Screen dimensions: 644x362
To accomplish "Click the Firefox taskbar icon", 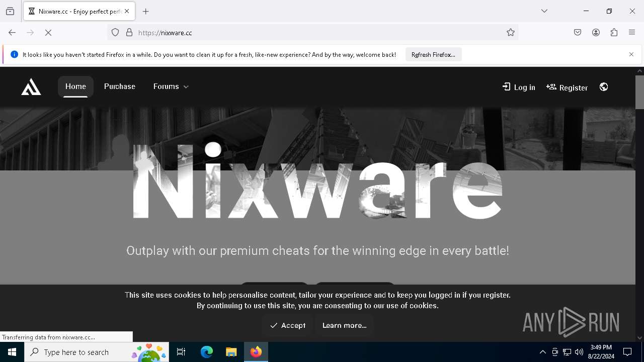I will (x=256, y=352).
